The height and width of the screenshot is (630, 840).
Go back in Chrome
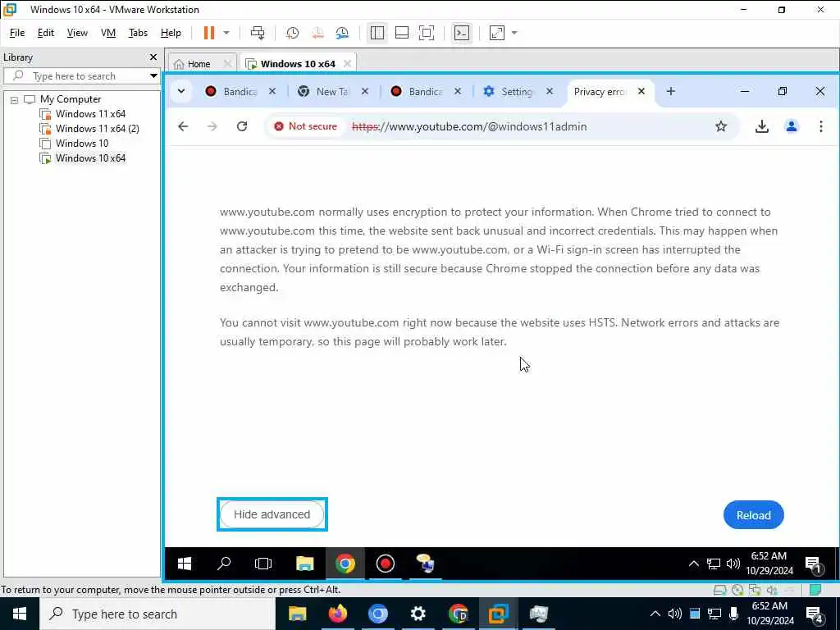(183, 126)
